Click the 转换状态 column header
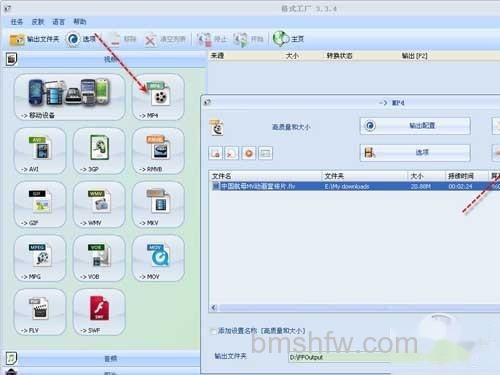 pos(339,56)
